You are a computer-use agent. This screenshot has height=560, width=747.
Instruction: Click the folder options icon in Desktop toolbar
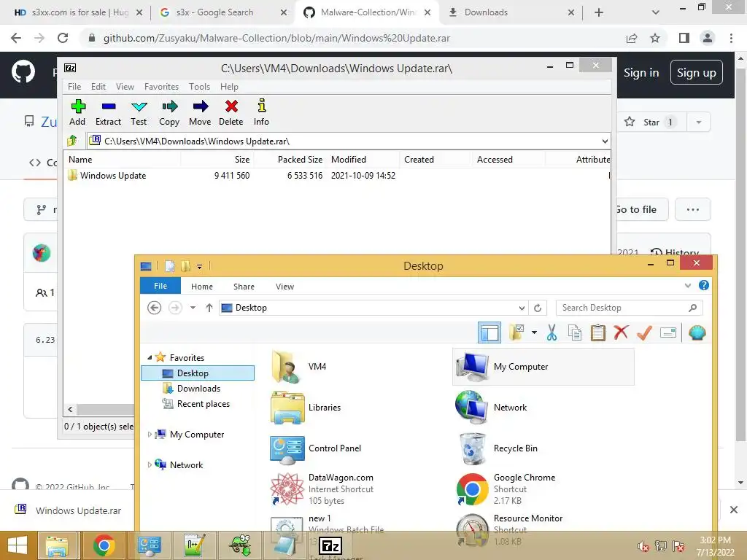point(516,332)
